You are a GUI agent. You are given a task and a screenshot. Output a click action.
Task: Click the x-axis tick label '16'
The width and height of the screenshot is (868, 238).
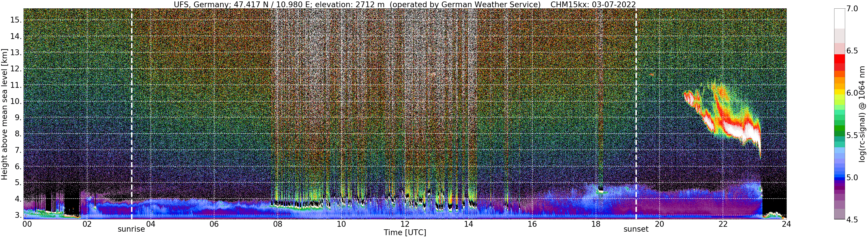click(532, 224)
